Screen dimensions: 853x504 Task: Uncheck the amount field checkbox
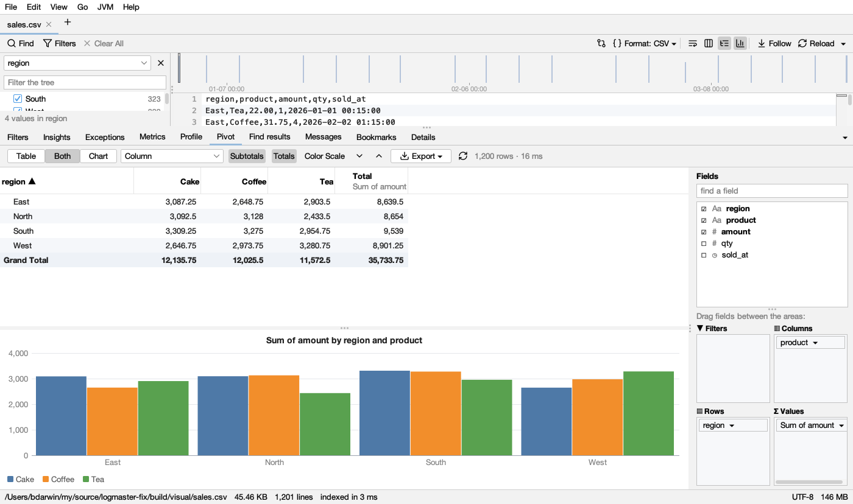point(704,232)
